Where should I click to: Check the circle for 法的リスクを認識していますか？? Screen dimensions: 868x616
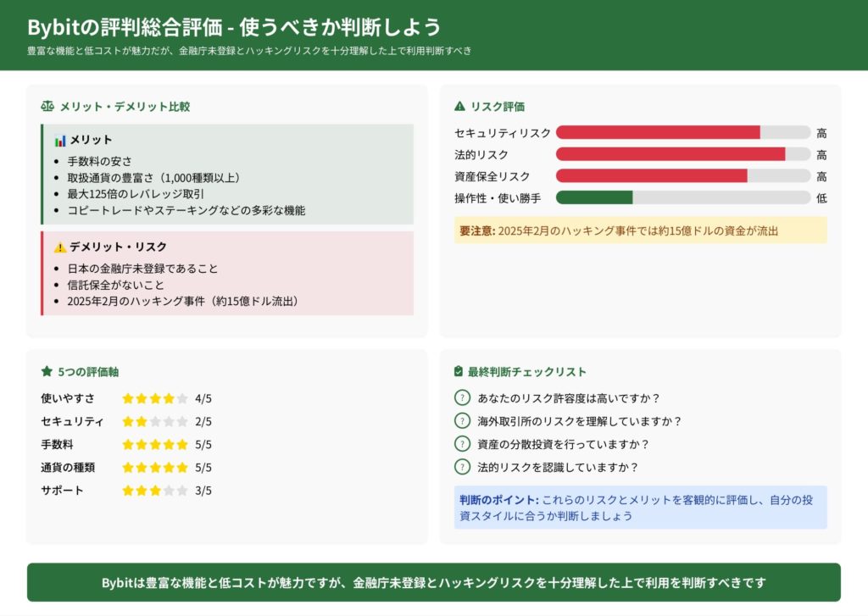click(x=462, y=466)
